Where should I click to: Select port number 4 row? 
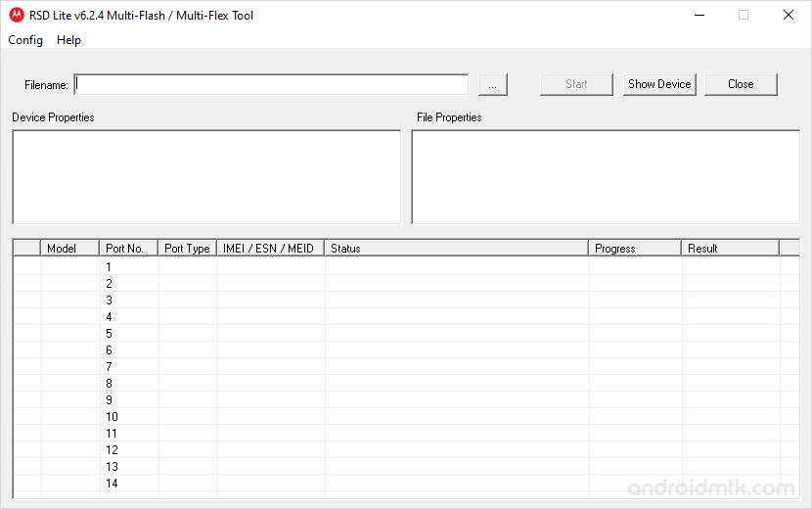tap(407, 317)
